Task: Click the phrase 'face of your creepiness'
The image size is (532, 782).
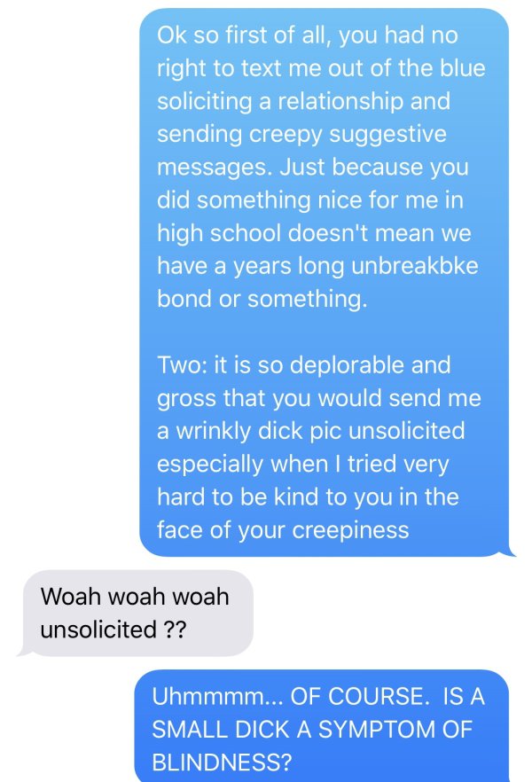Action: click(x=283, y=529)
